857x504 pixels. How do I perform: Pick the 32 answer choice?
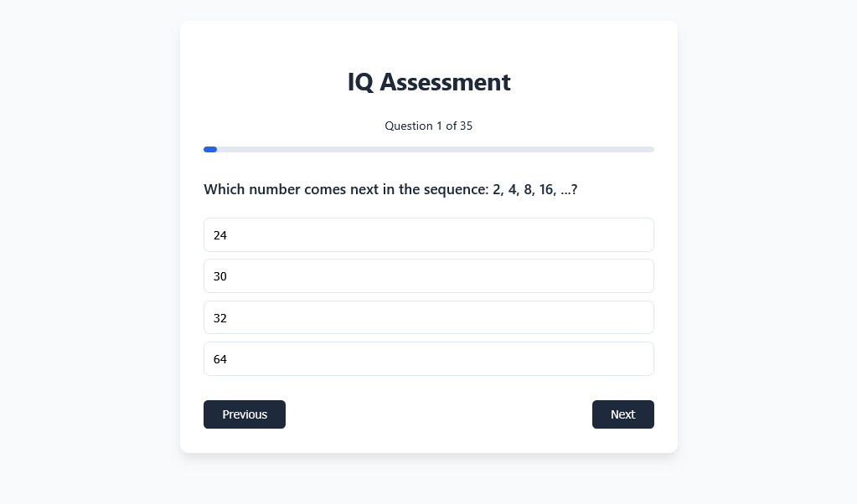click(428, 318)
